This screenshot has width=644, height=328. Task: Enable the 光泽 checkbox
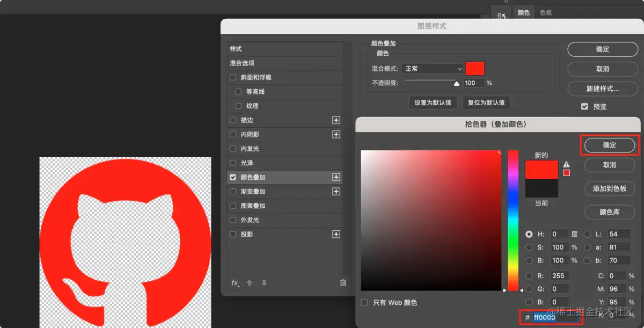[233, 163]
